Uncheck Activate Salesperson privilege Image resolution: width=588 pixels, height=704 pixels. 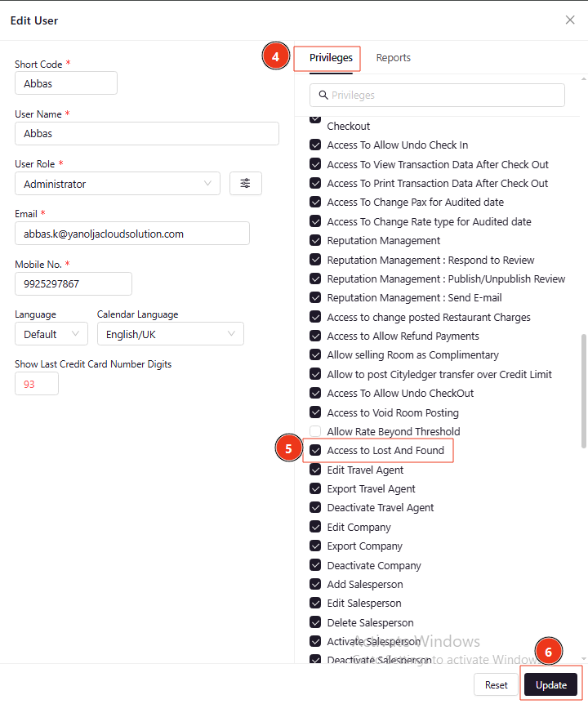315,641
